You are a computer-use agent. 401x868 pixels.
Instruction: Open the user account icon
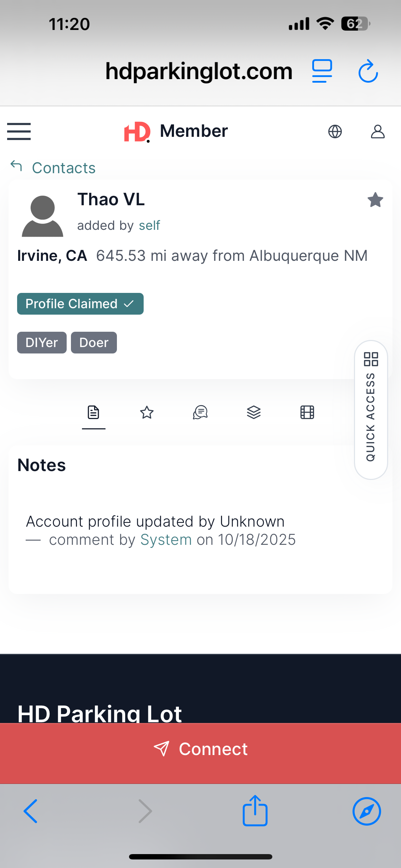click(377, 131)
